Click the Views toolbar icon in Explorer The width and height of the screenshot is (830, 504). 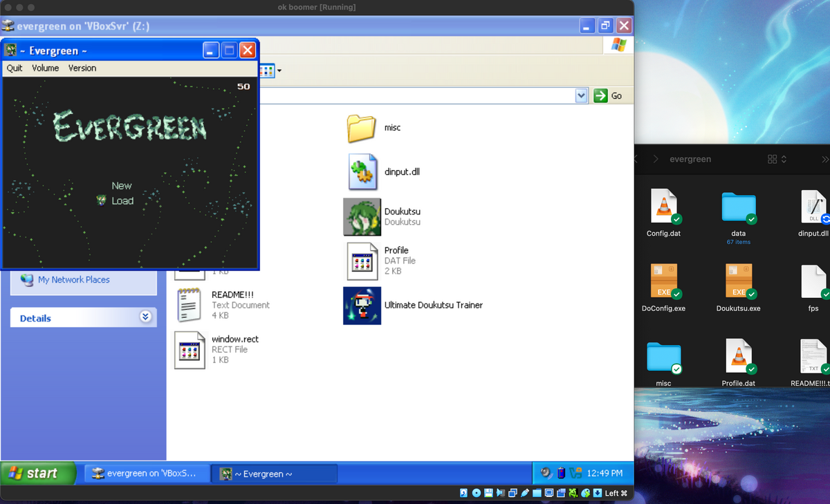(x=266, y=71)
